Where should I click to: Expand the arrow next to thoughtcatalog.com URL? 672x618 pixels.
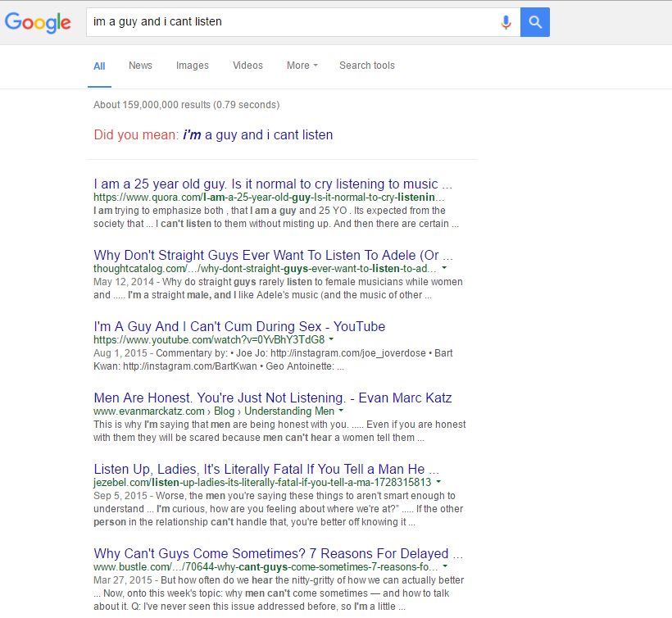click(x=444, y=268)
